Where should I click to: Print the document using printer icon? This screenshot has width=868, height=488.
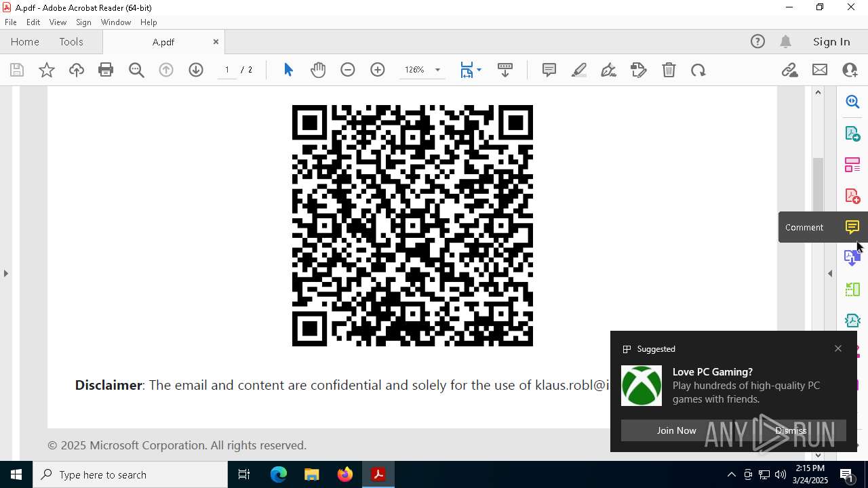[x=106, y=70]
